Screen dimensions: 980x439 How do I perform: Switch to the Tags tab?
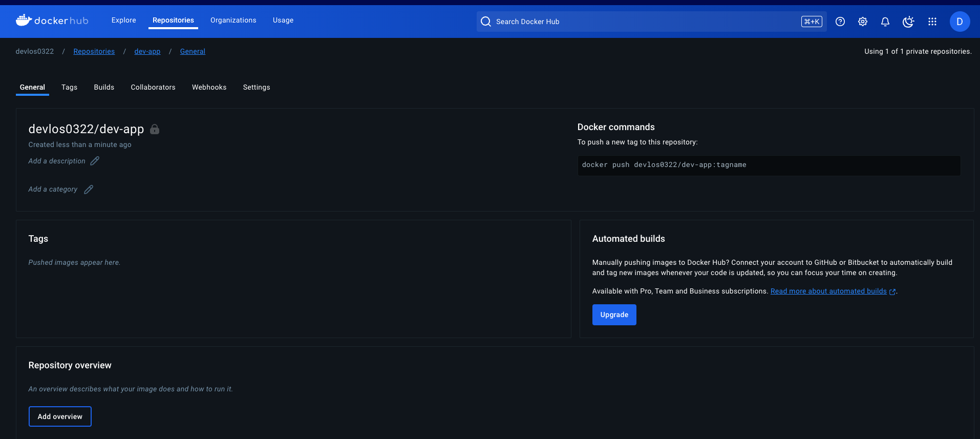[70, 88]
